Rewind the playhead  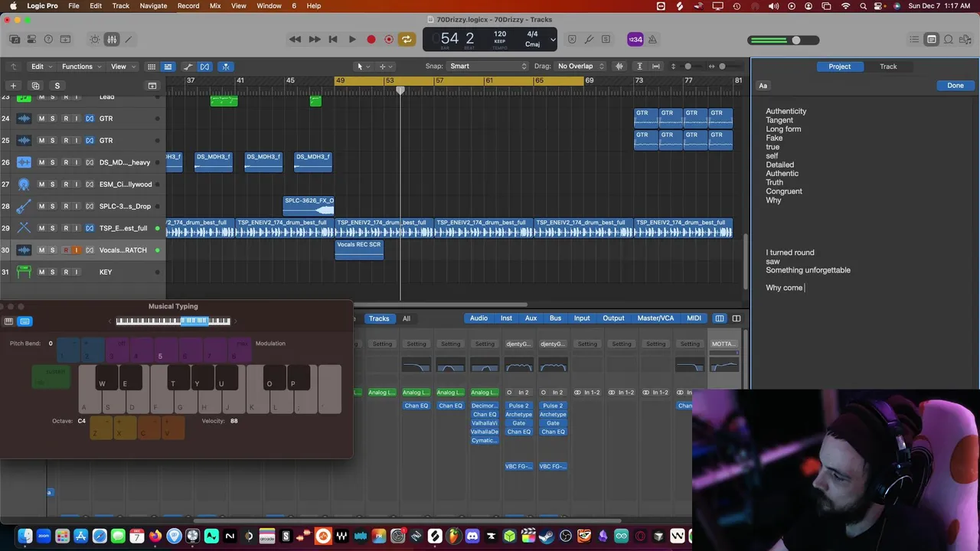click(x=295, y=39)
